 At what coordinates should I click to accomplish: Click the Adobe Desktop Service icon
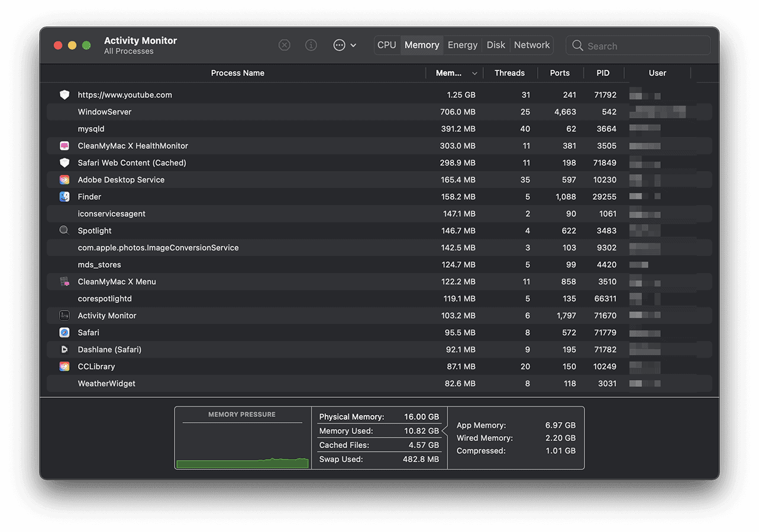click(64, 180)
